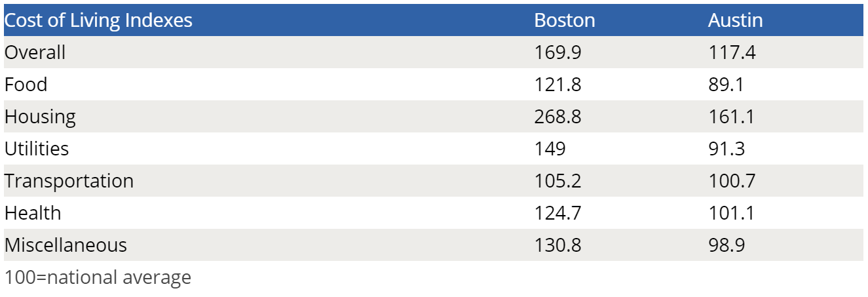The width and height of the screenshot is (868, 297).
Task: Click Boston's Housing index 268.8
Action: pos(557,117)
